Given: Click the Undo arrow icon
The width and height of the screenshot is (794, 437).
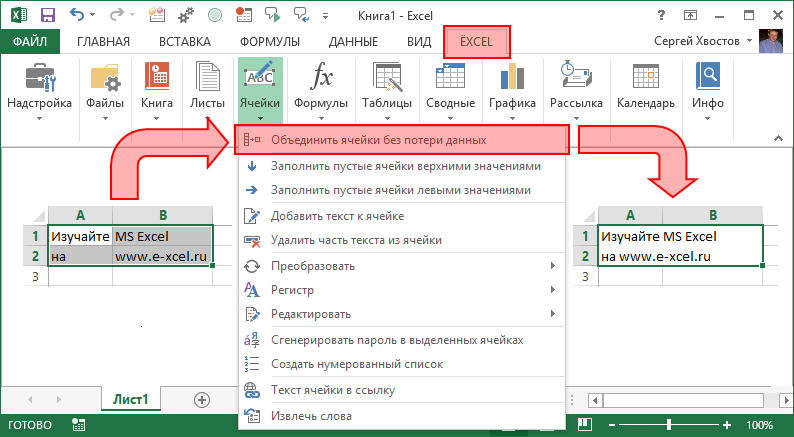Looking at the screenshot, I should tap(77, 15).
